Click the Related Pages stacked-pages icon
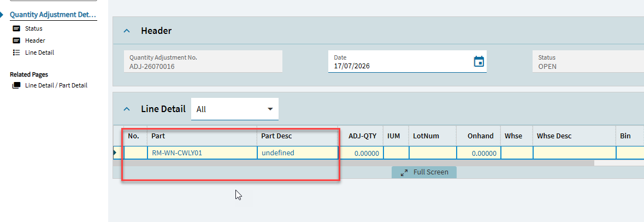 click(16, 85)
